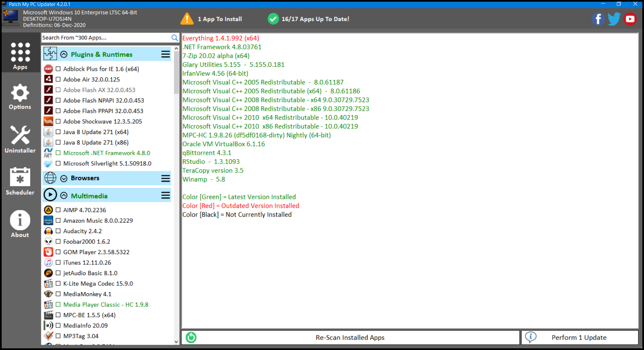Click the Microsoft .NET Framework icon
Image resolution: width=644 pixels, height=350 pixels.
coord(48,153)
